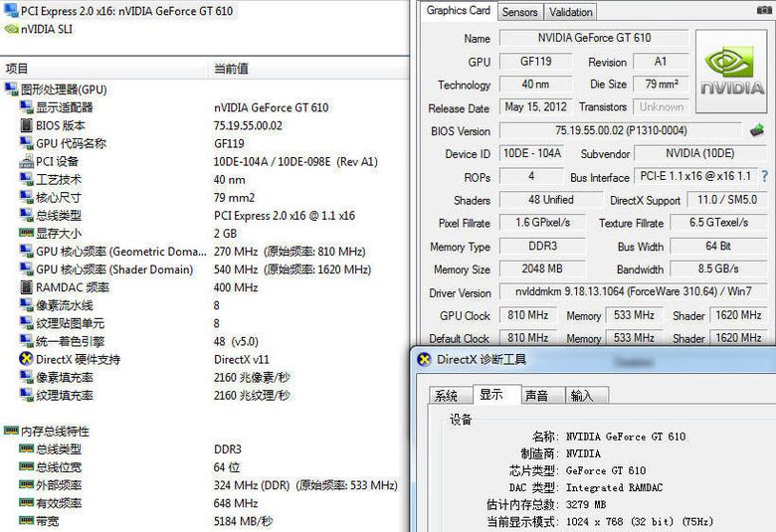
Task: Click the 有效频率 row label
Action: (x=59, y=503)
